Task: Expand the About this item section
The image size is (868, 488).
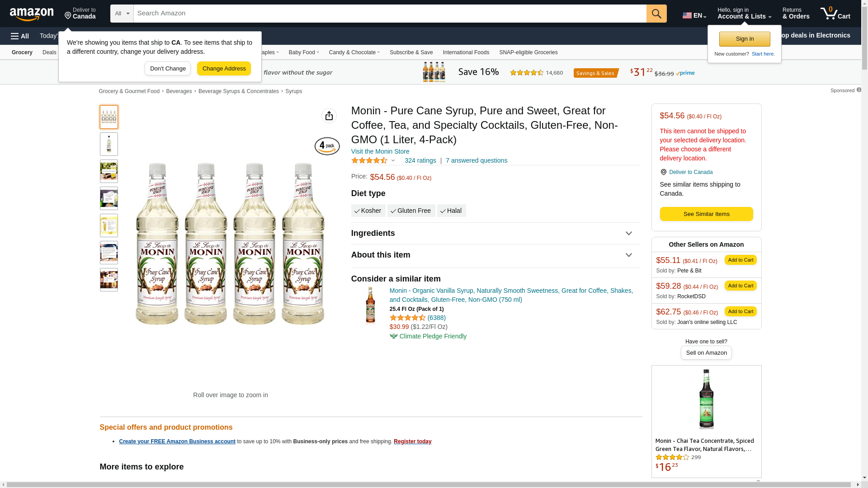Action: 495,255
